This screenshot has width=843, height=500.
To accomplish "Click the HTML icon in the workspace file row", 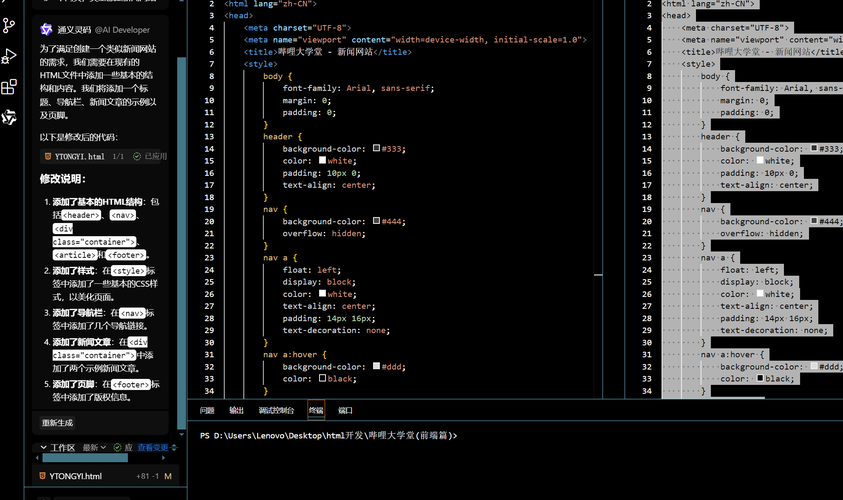I will (x=42, y=476).
